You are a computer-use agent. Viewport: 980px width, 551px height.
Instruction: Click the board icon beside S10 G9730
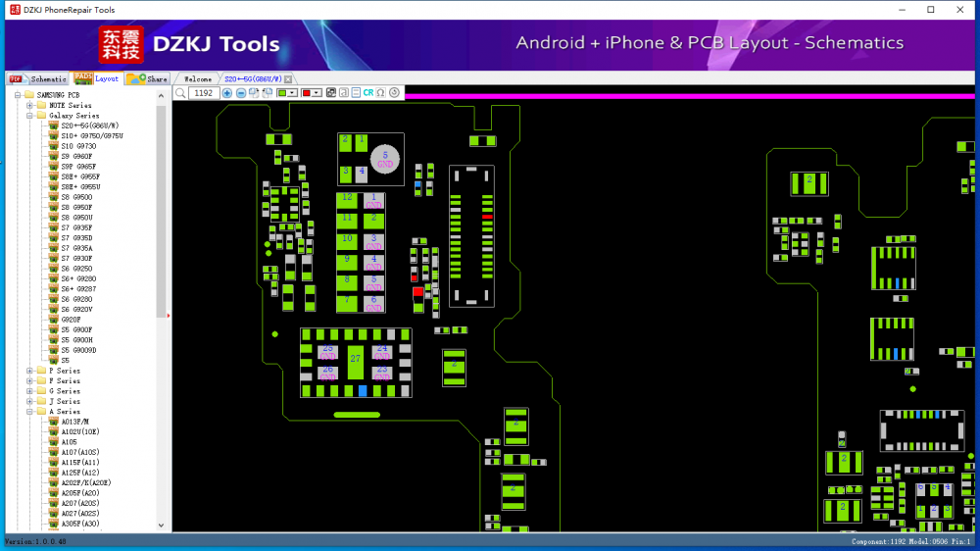(53, 146)
